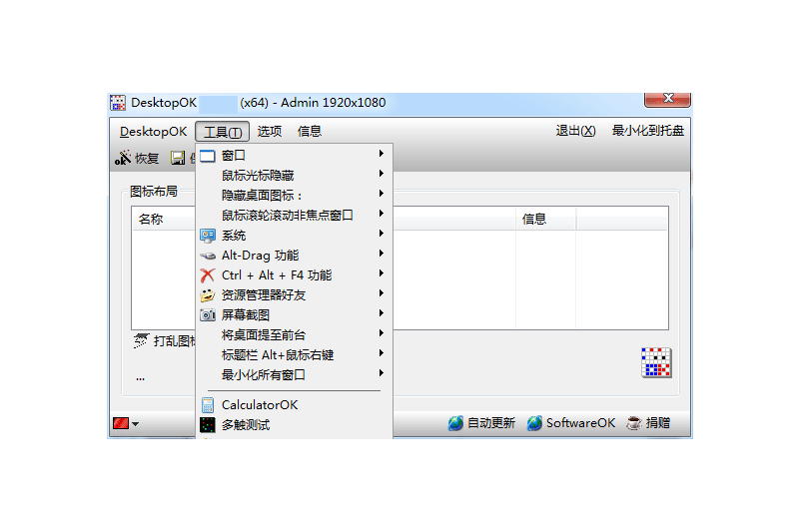Select 鼠标光标隐藏 menu entry

click(x=294, y=176)
